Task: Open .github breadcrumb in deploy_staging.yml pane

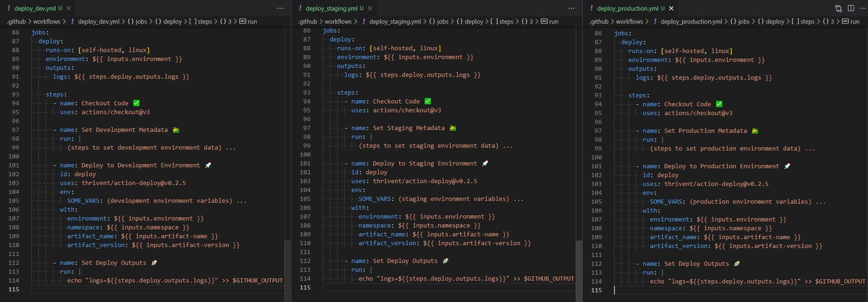Action: pos(307,22)
